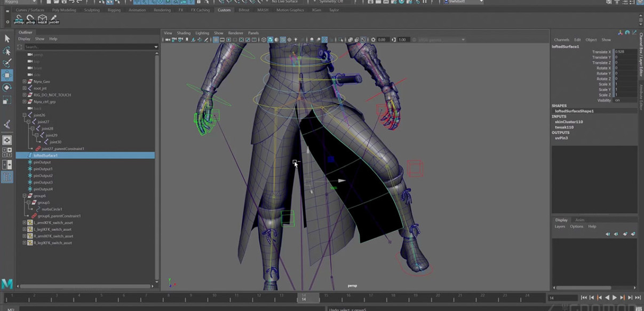Viewport: 644px width, 311px height.
Task: Jump to the end of the playback range
Action: 638,298
